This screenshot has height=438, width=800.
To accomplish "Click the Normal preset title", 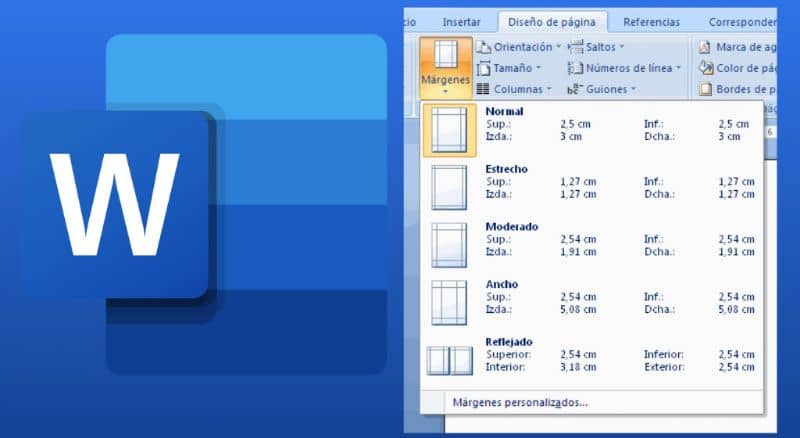I will 504,111.
